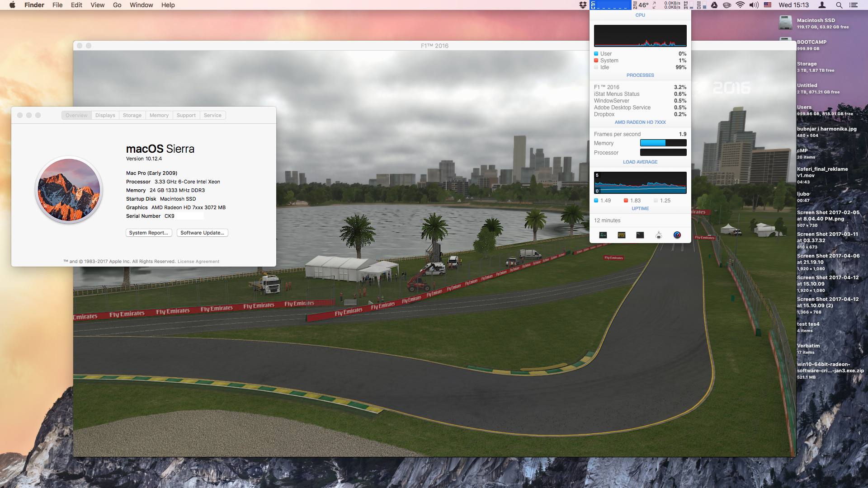Select WindowServer process row
This screenshot has height=488, width=868.
tap(640, 101)
